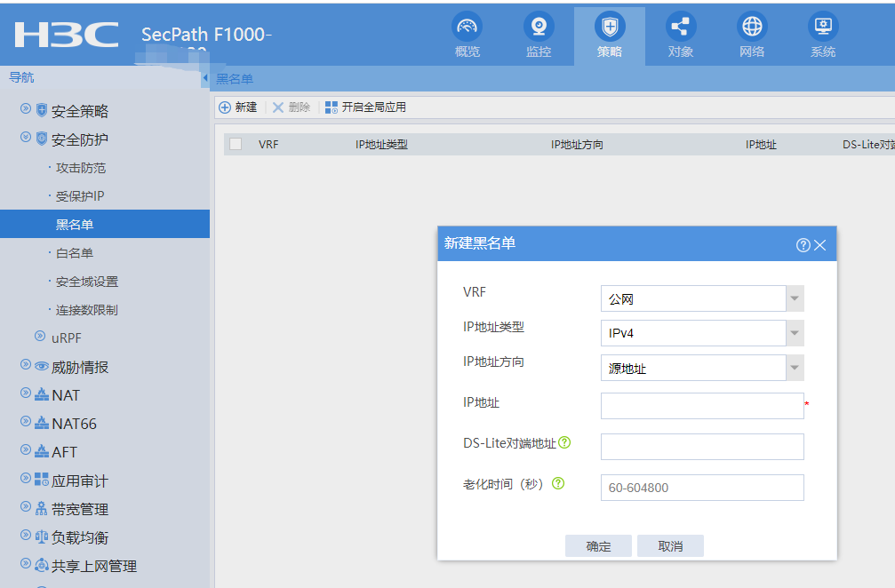Click 新建 toolbar button
Image resolution: width=895 pixels, height=588 pixels.
tap(238, 107)
